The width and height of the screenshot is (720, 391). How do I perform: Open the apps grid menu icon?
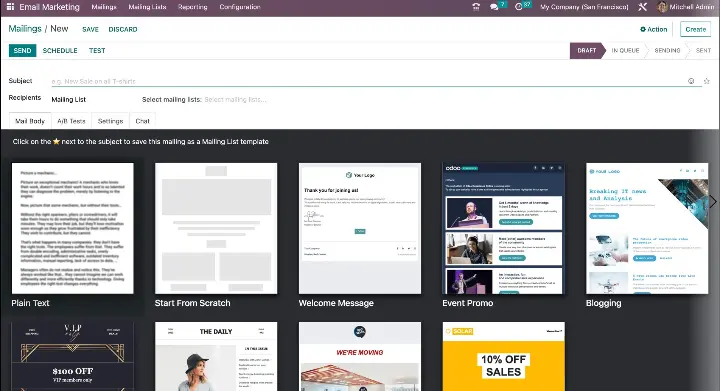point(10,7)
